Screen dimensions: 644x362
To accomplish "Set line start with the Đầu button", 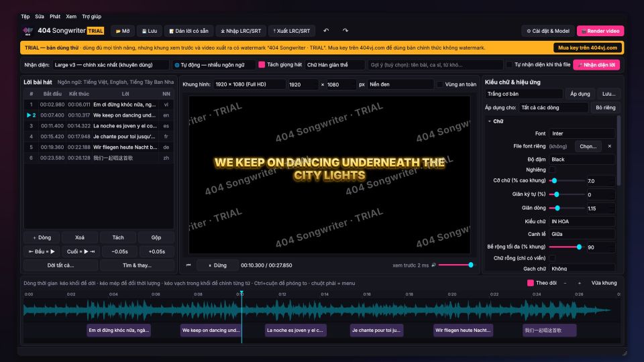I will [x=42, y=251].
